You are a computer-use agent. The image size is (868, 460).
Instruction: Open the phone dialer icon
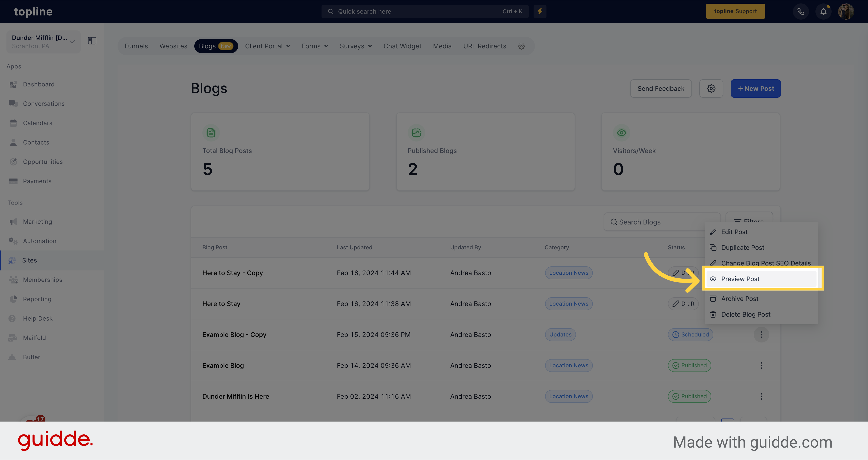point(801,12)
